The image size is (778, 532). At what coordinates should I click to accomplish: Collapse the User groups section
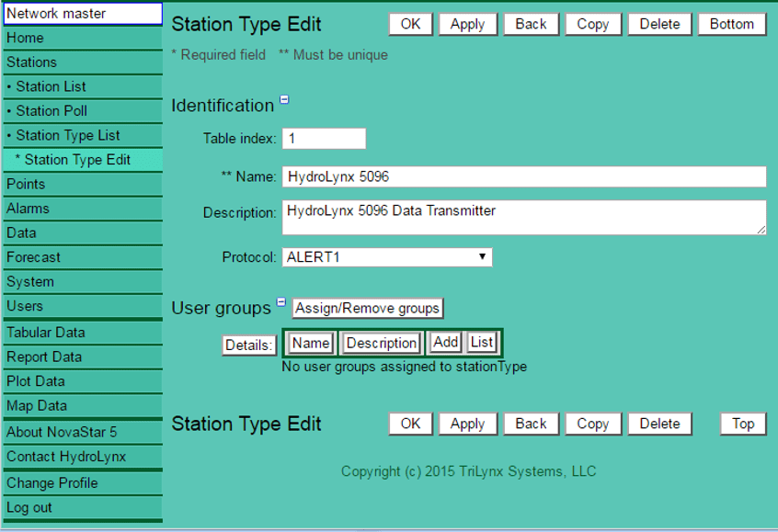(x=281, y=301)
